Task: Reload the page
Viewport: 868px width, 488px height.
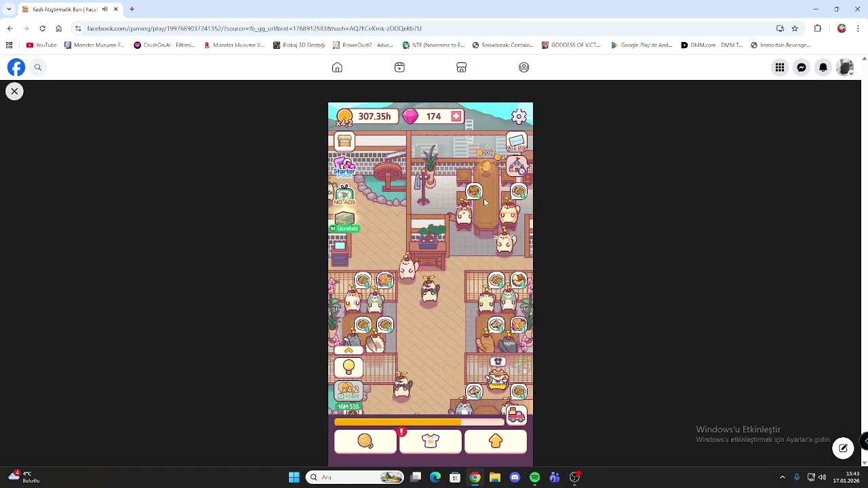Action: click(42, 28)
